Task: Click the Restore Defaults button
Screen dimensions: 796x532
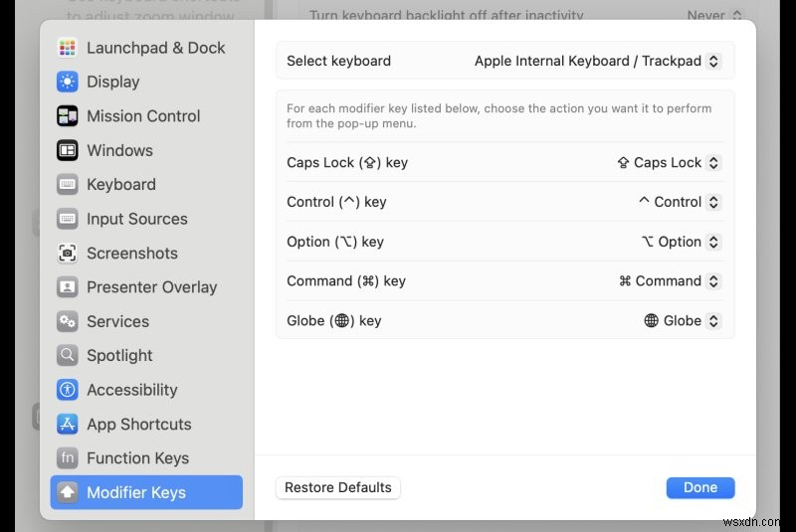Action: click(x=338, y=487)
